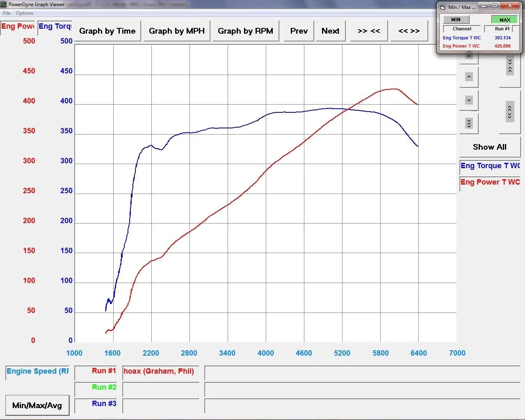Click the red 400 power axis label
525x420 pixels.
coord(29,101)
